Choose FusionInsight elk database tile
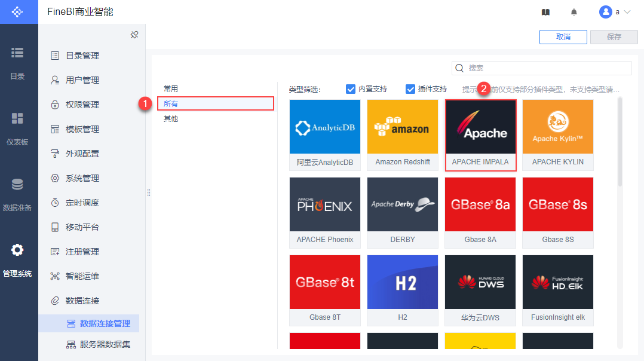Viewport: 644px width, 361px height. pos(558,290)
